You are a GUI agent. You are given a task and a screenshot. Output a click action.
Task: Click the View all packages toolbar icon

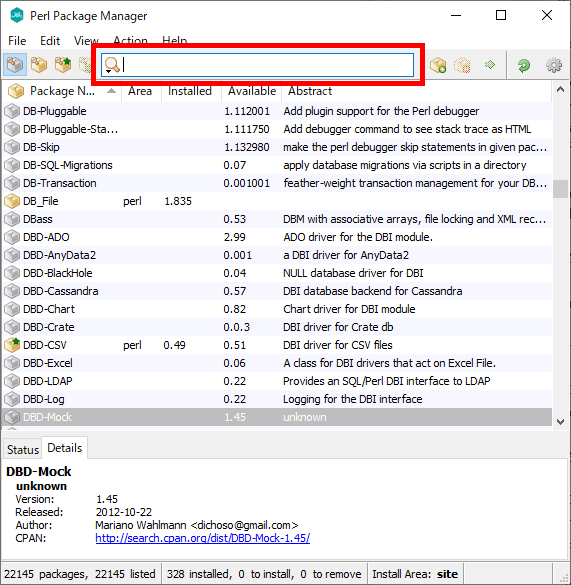pos(15,65)
